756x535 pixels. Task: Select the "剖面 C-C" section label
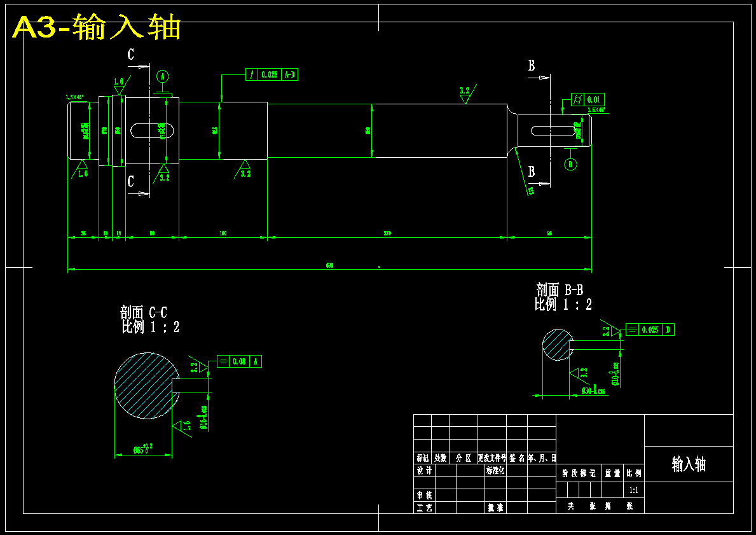[144, 312]
